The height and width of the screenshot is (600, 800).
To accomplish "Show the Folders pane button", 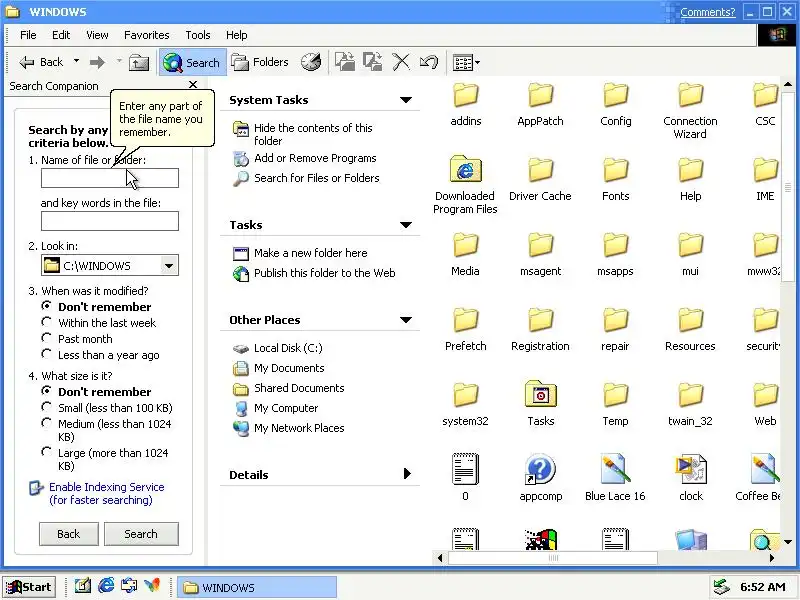I will [x=260, y=62].
